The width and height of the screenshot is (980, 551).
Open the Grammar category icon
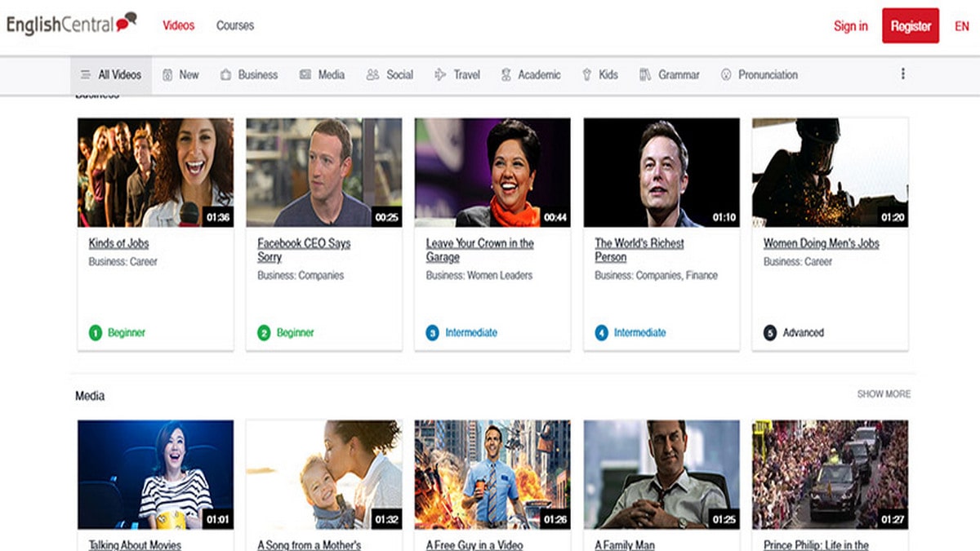(x=645, y=74)
